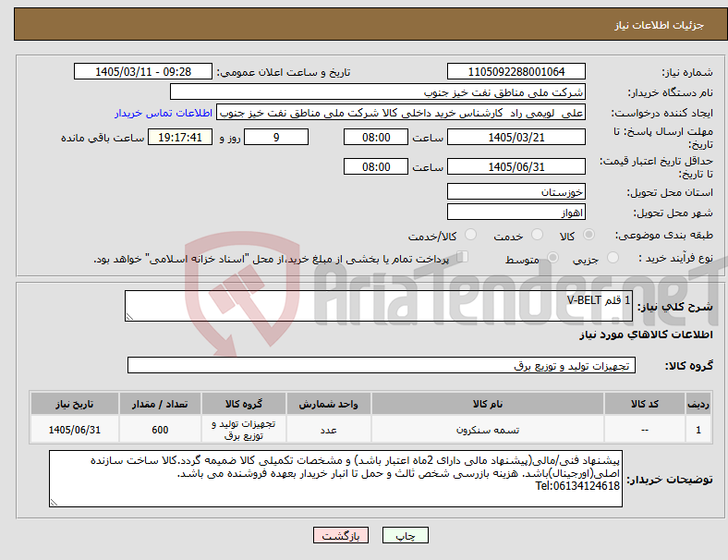Viewport: 728px width, 560px height.
Task: Select the جزیی purchase type radio
Action: (x=613, y=257)
